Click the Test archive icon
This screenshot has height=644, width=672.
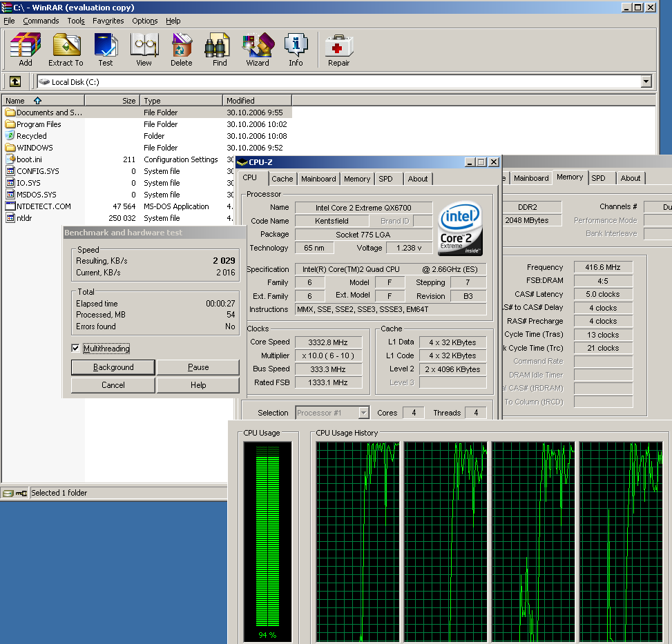coord(106,46)
